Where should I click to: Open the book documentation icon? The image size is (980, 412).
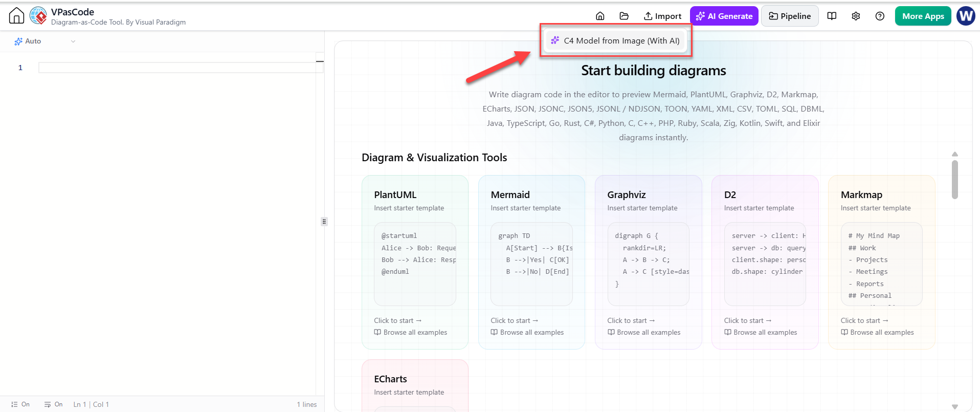832,16
